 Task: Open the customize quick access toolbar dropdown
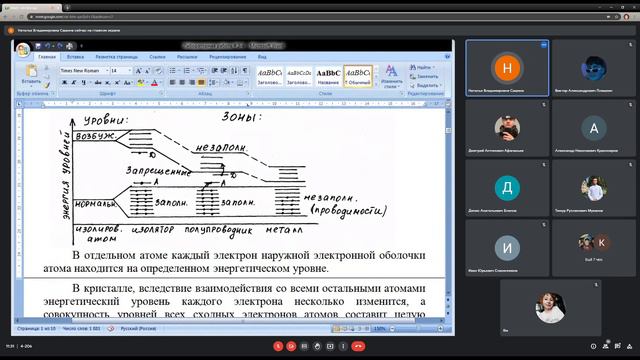pos(81,46)
